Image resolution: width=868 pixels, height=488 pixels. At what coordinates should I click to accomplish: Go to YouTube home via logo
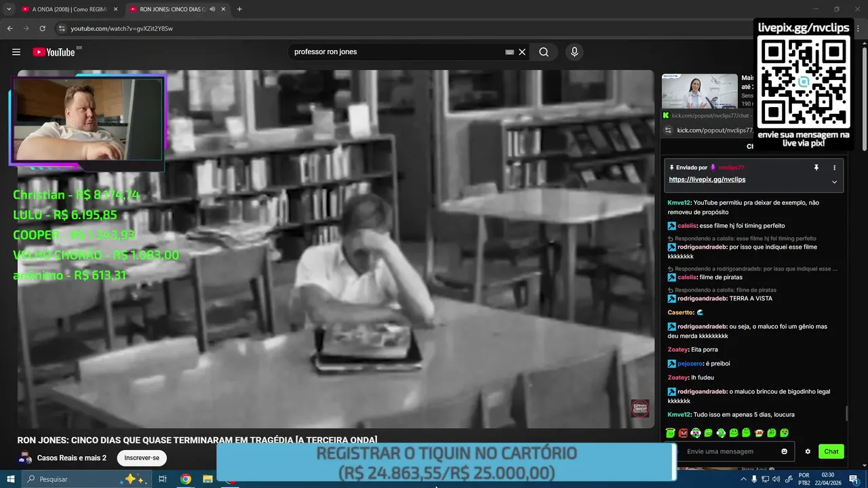tap(54, 52)
